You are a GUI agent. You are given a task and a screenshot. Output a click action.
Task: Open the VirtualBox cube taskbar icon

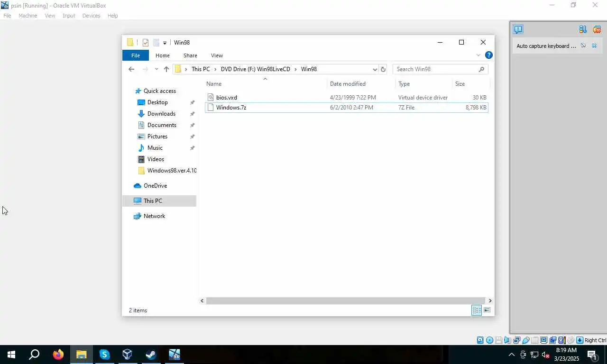[127, 355]
